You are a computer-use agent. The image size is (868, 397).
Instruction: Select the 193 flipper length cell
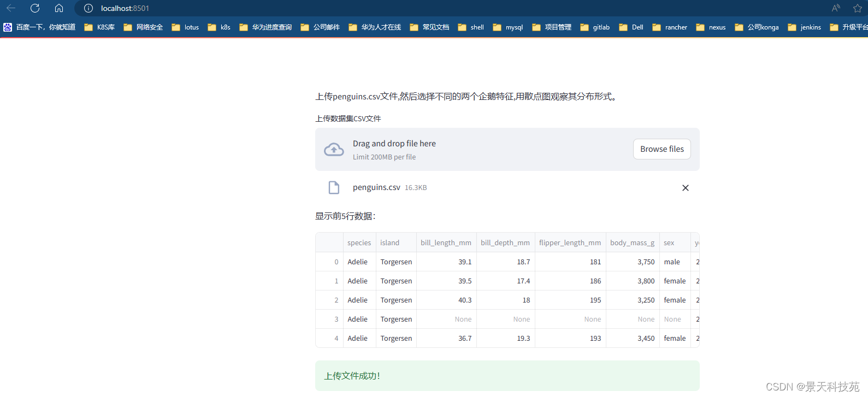pyautogui.click(x=570, y=339)
